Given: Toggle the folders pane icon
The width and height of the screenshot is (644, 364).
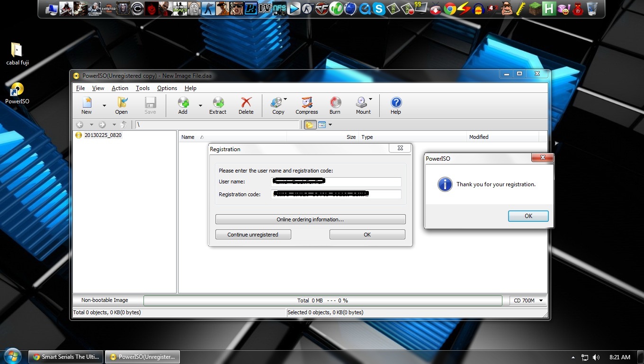Looking at the screenshot, I should (x=310, y=125).
